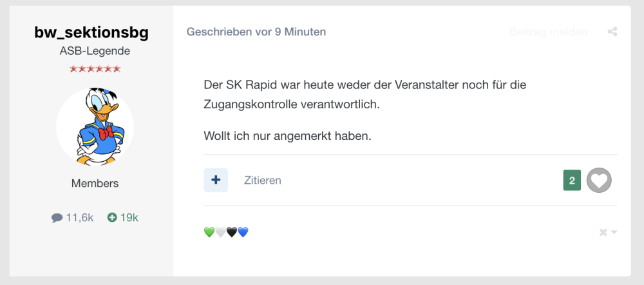Click the Zitieren quote button
The image size is (644, 285).
coord(263,181)
